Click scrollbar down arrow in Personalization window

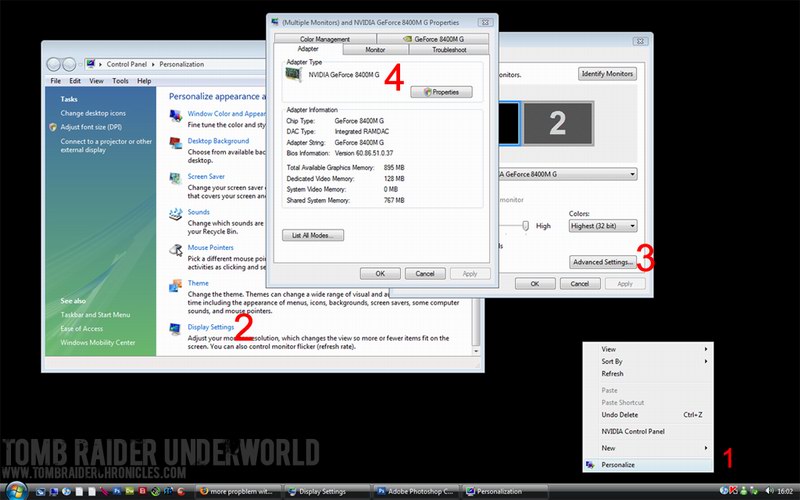tap(476, 351)
